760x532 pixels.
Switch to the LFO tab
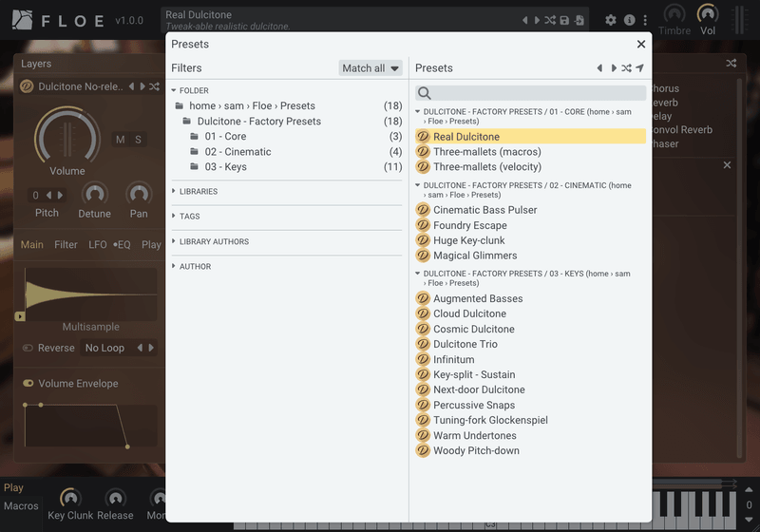point(97,245)
